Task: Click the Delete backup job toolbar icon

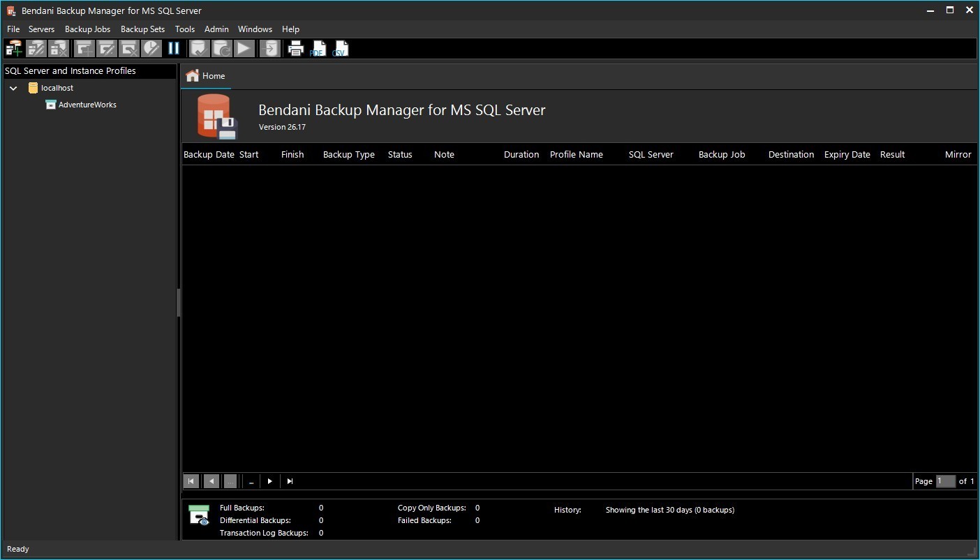Action: pos(129,48)
